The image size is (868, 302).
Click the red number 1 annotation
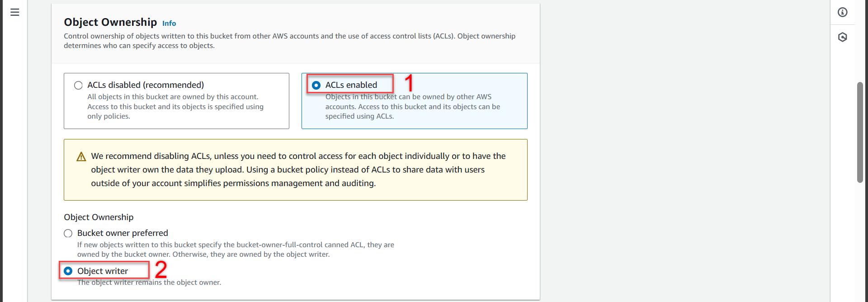coord(409,83)
